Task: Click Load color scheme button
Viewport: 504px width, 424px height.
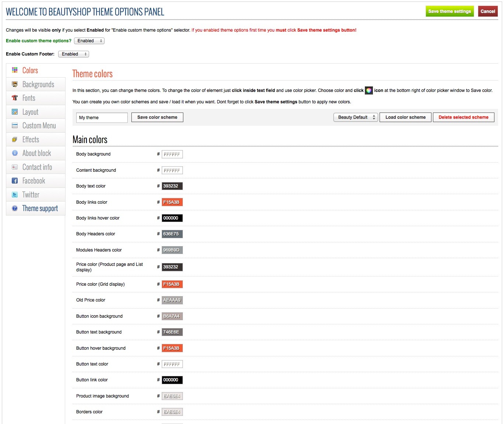Action: (405, 117)
